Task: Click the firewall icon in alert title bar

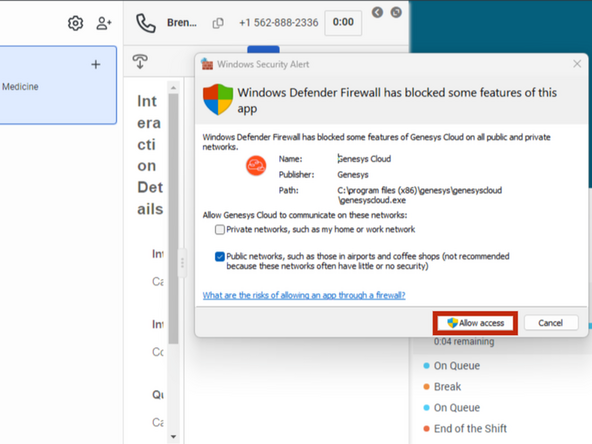Action: point(207,64)
